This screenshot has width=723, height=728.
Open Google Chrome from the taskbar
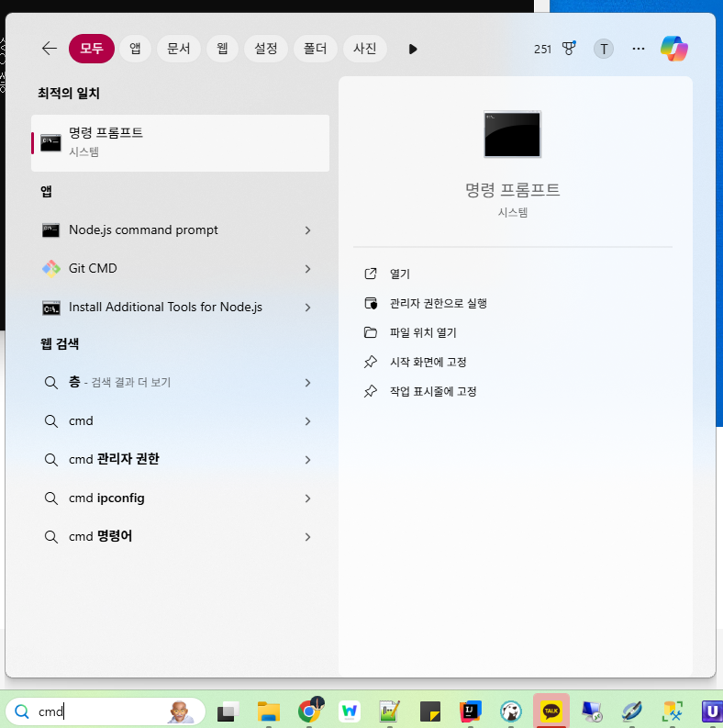point(309,711)
